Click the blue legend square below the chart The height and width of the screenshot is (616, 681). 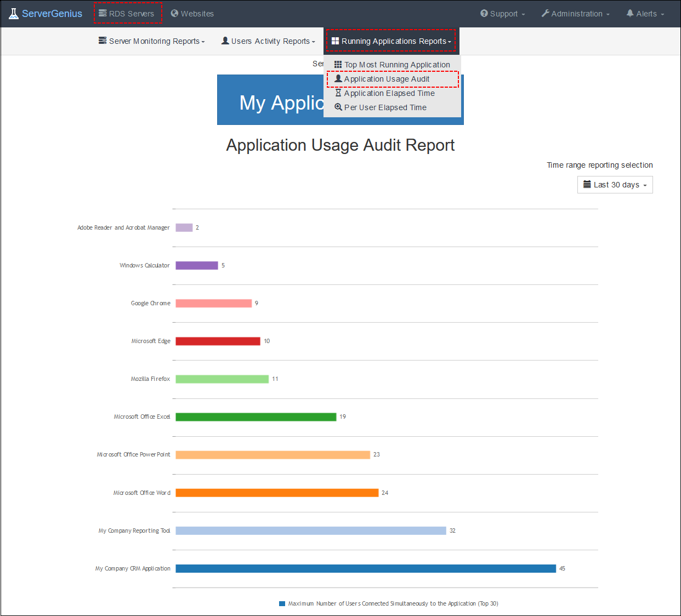[x=282, y=603]
